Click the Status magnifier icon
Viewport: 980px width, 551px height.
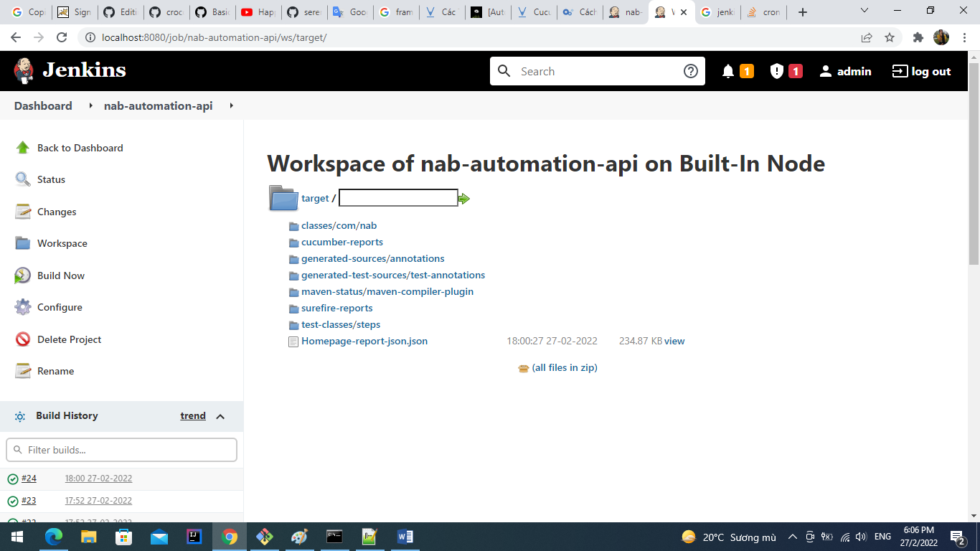tap(23, 179)
